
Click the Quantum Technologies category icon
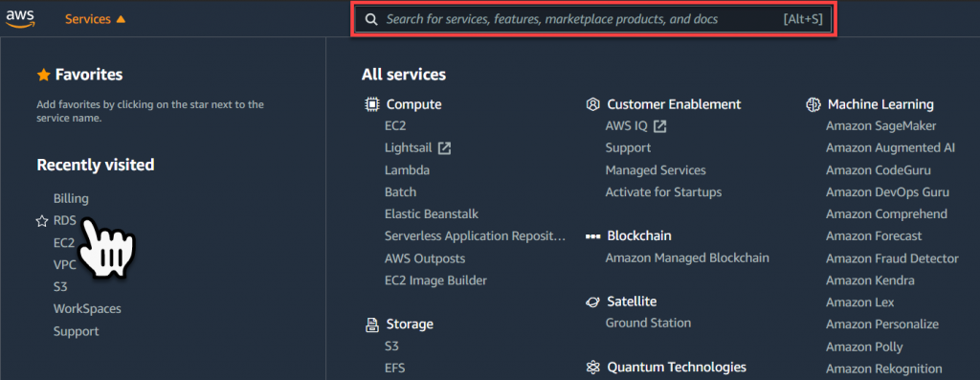coord(592,367)
